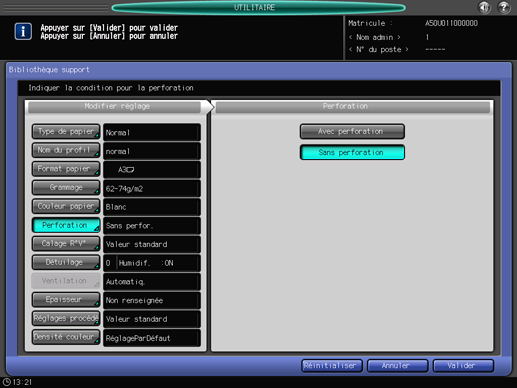Click the 'N° du poste' label
Screen dimensions: 517x388
[379, 49]
